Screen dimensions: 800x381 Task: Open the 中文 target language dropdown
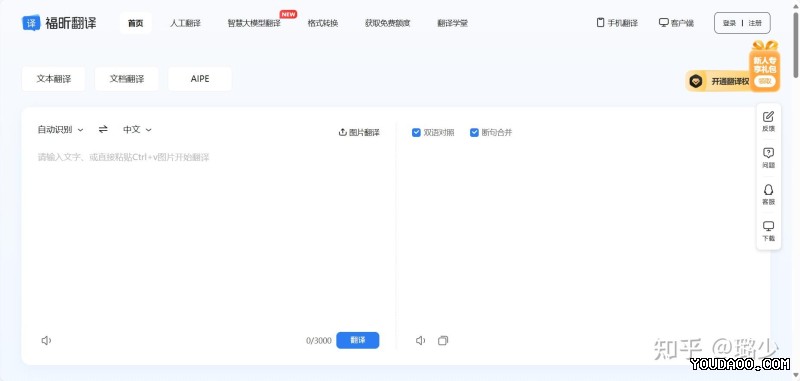pos(137,130)
